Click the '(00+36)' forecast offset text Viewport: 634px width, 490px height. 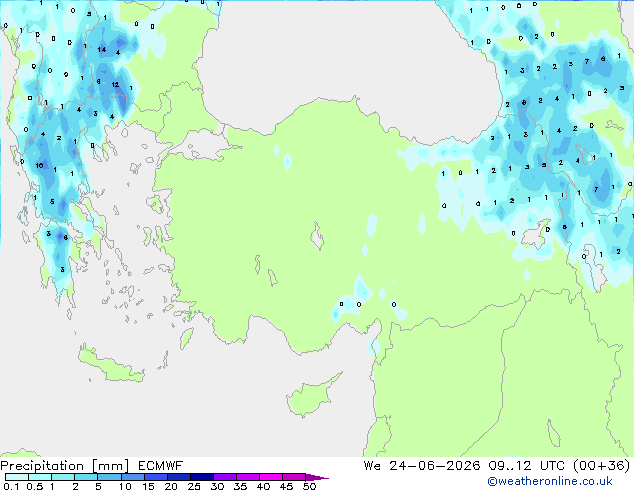tap(602, 466)
